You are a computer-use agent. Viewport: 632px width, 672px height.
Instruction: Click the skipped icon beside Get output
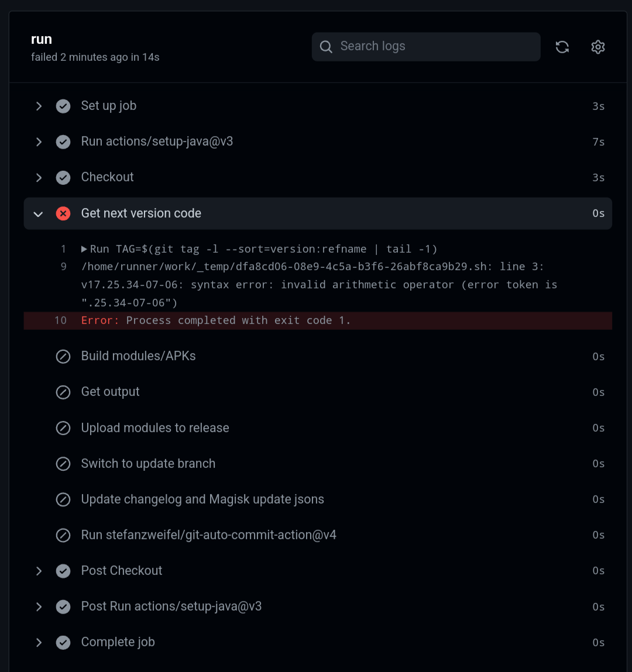(63, 392)
